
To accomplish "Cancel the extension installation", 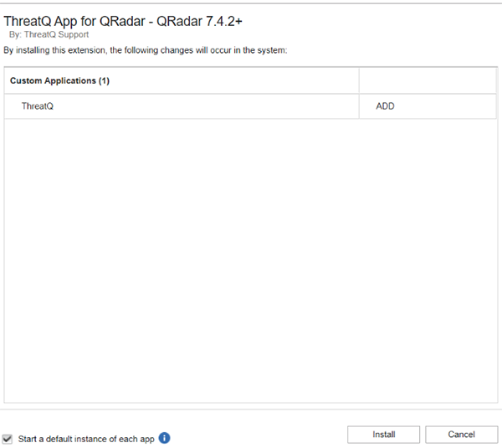I will pos(461,435).
